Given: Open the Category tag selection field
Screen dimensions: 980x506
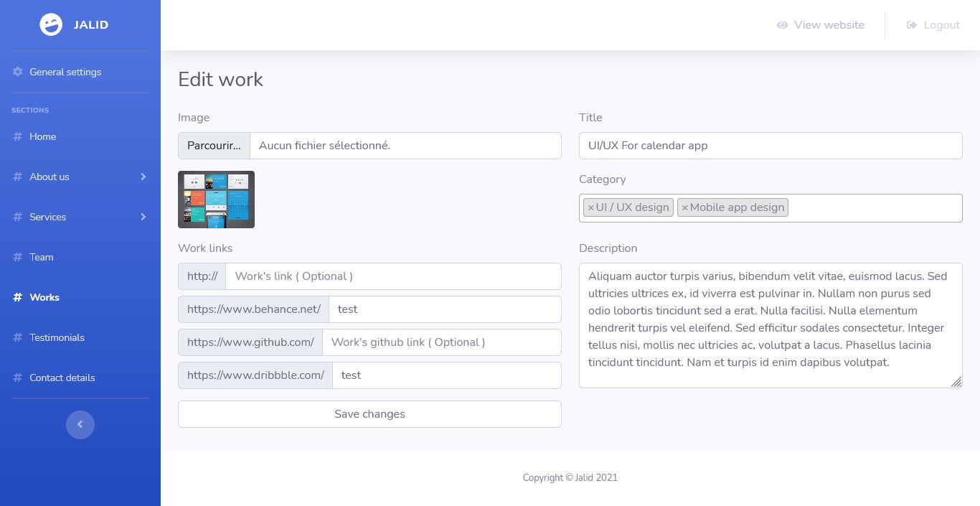Looking at the screenshot, I should [874, 208].
